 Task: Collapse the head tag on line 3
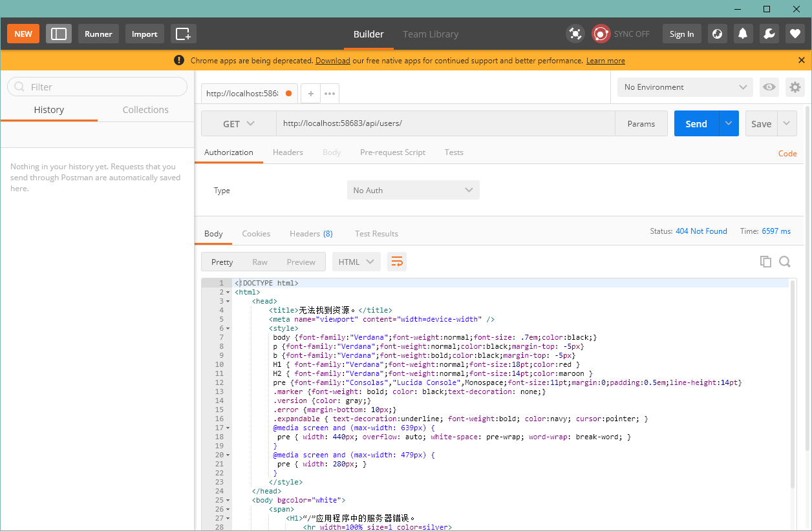click(x=228, y=302)
